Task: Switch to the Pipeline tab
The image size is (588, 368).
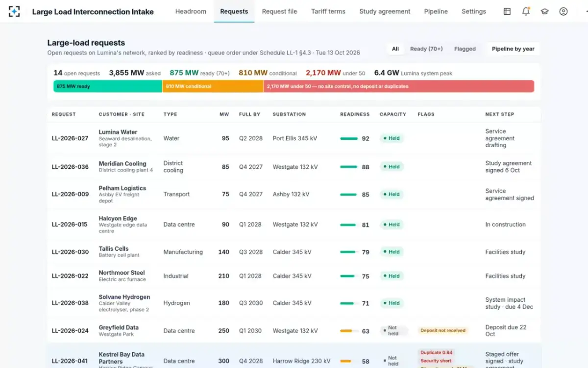Action: pos(436,11)
